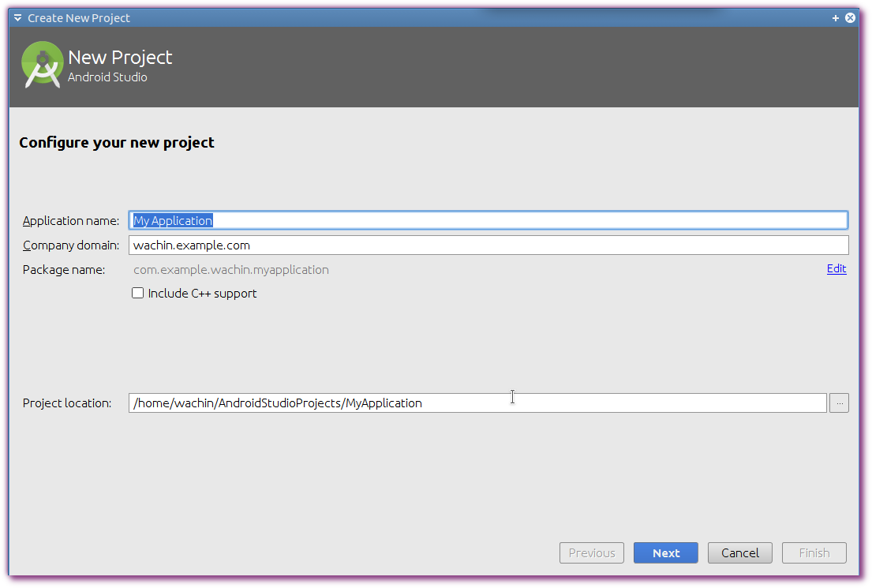Viewport: 872px width, 588px height.
Task: Click the Project location path field
Action: pos(477,403)
